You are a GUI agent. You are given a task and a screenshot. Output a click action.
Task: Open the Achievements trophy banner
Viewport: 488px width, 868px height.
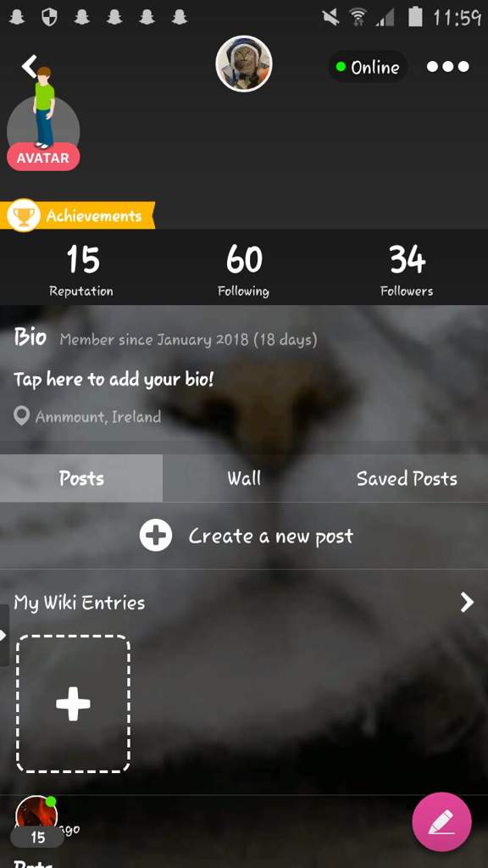[x=77, y=215]
